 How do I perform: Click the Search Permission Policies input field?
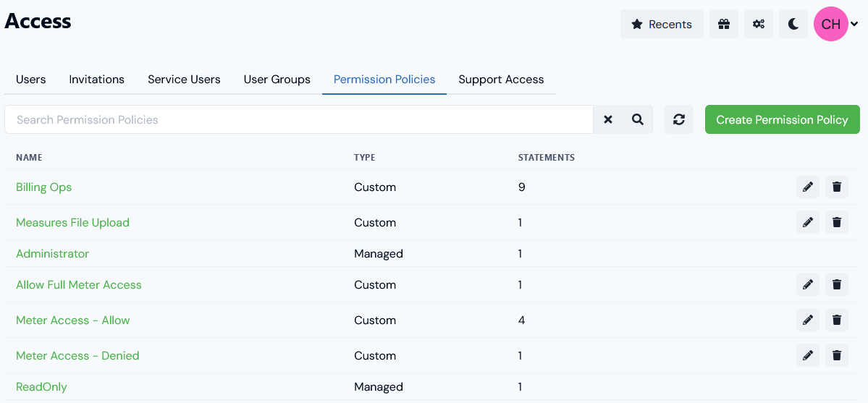[299, 119]
